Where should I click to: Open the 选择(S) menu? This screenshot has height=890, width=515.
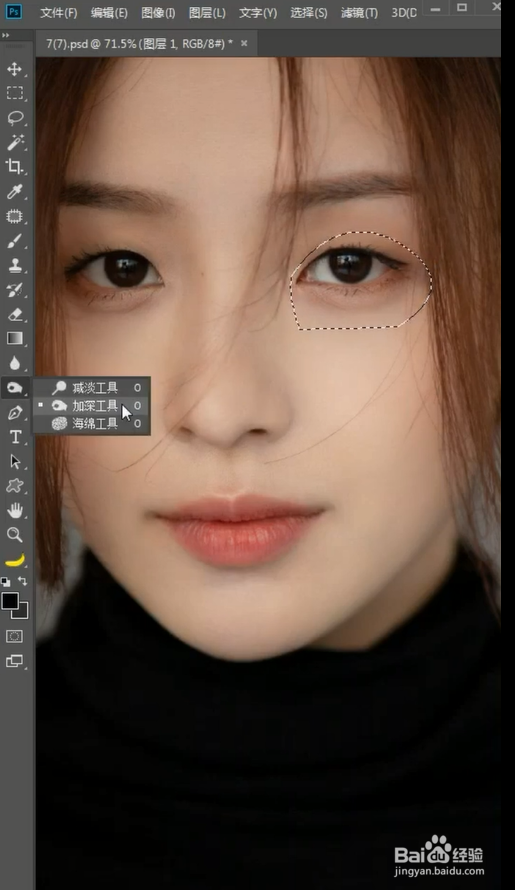[309, 12]
